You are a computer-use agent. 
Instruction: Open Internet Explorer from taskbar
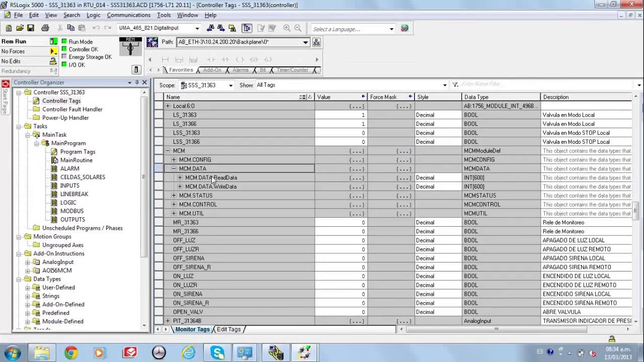pyautogui.click(x=188, y=353)
